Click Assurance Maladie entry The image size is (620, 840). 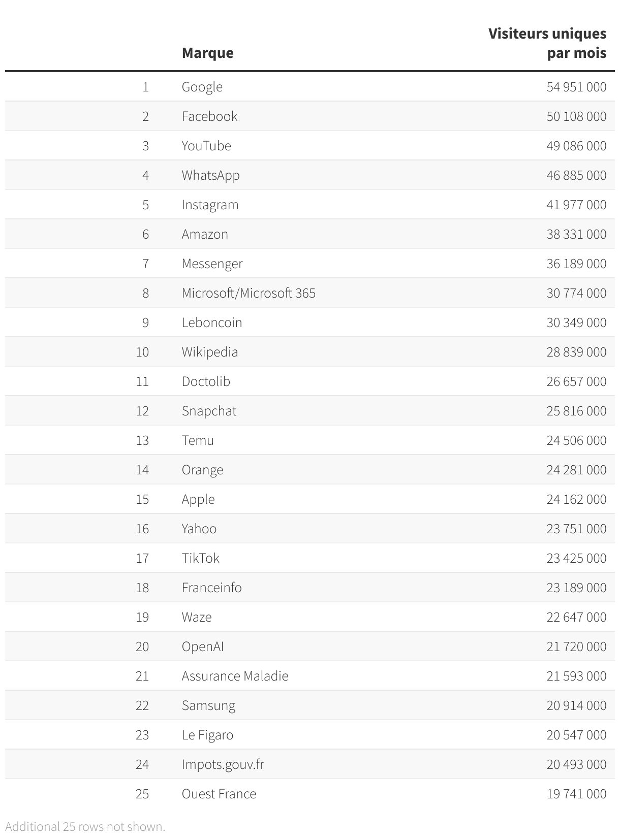[235, 676]
